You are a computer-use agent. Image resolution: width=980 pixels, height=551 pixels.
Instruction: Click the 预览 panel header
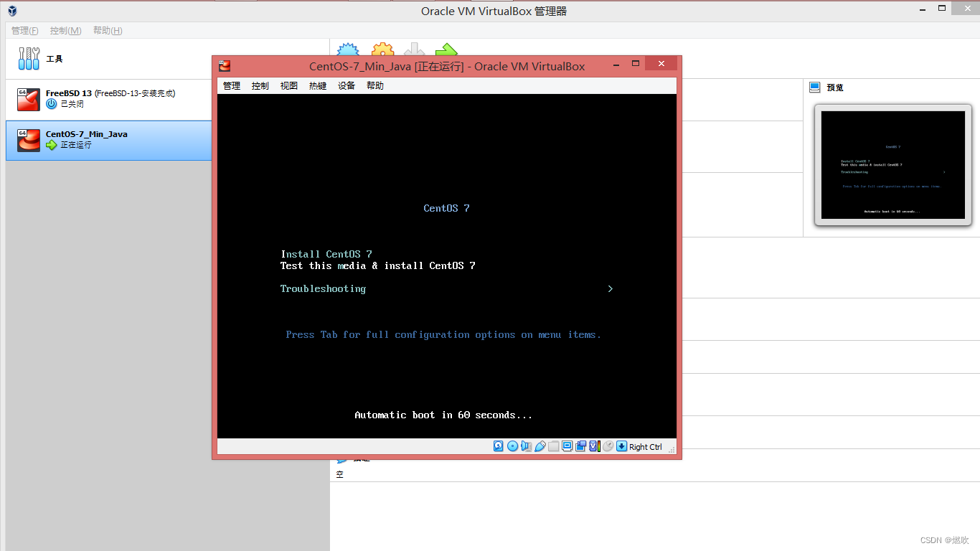tap(835, 88)
